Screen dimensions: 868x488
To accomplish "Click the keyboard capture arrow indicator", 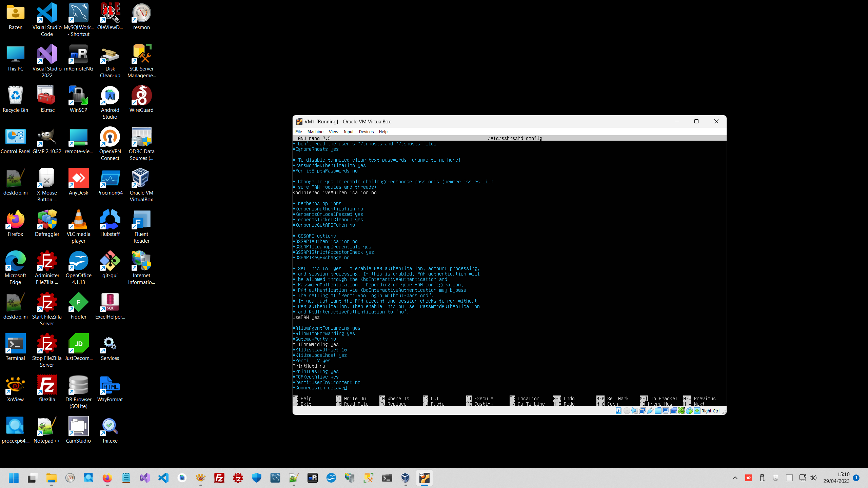I will pos(697,411).
